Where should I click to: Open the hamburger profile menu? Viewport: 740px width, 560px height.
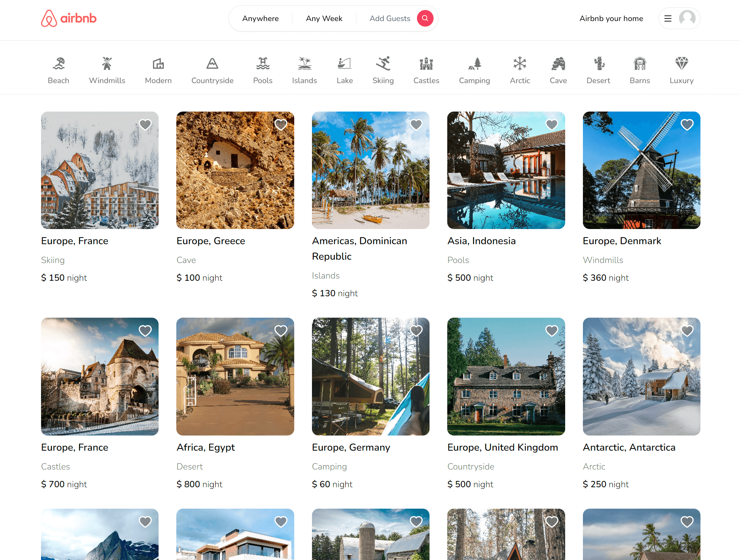click(x=668, y=18)
